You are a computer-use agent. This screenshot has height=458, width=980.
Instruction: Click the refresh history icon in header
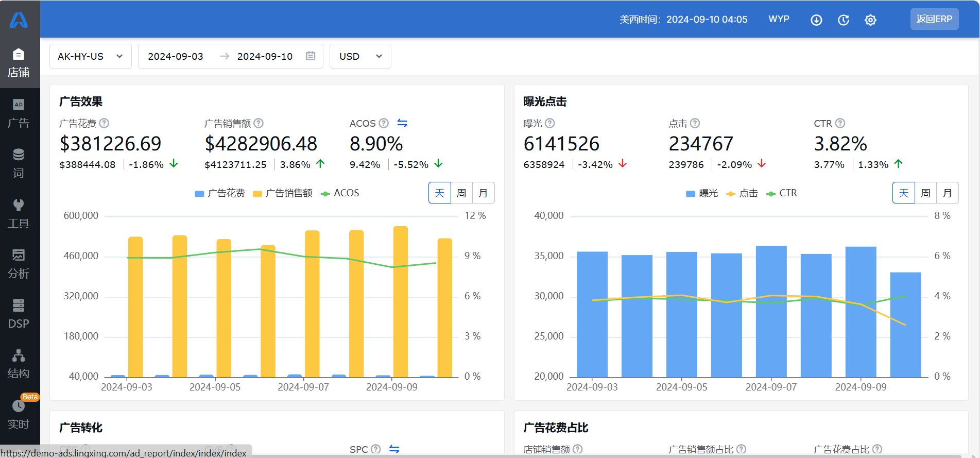pyautogui.click(x=844, y=20)
